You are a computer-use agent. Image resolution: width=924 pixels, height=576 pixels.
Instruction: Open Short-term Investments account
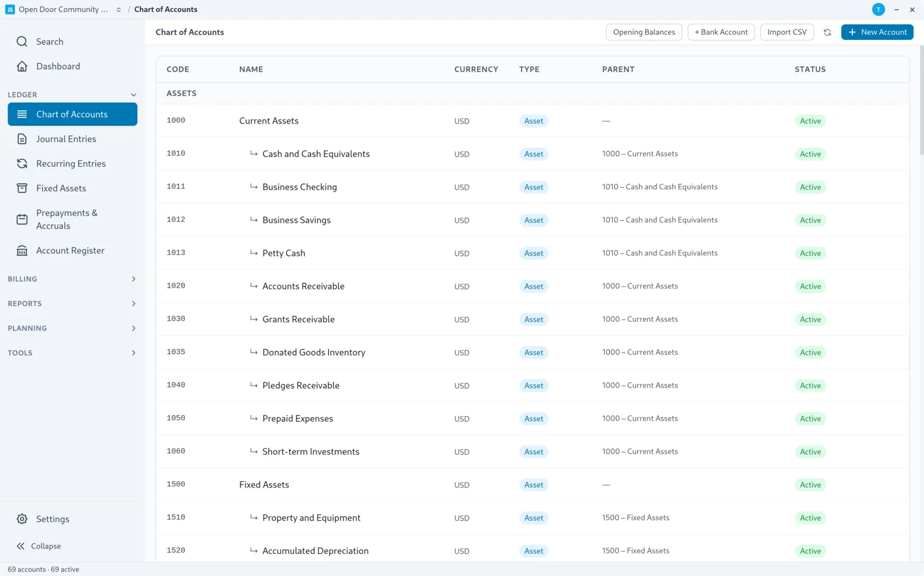(532, 452)
